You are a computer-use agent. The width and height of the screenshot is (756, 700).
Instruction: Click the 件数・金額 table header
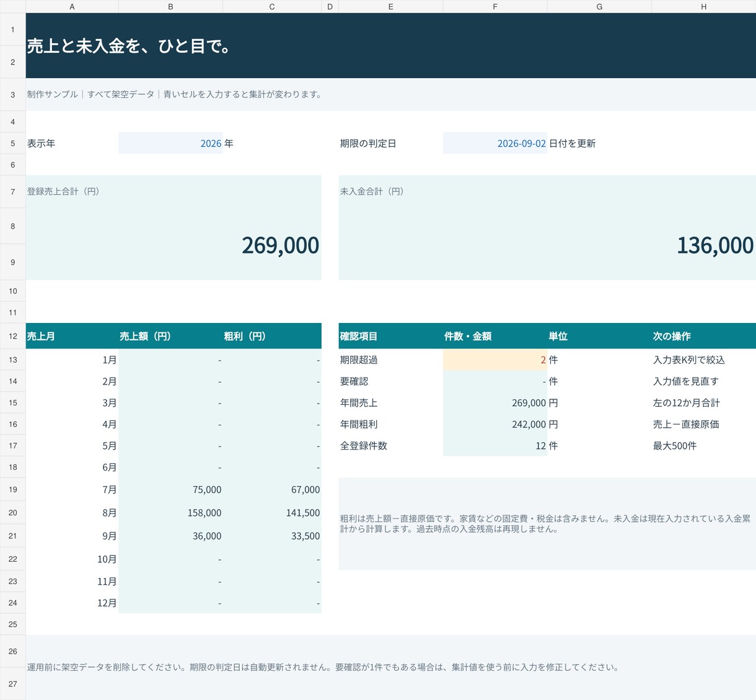[495, 336]
